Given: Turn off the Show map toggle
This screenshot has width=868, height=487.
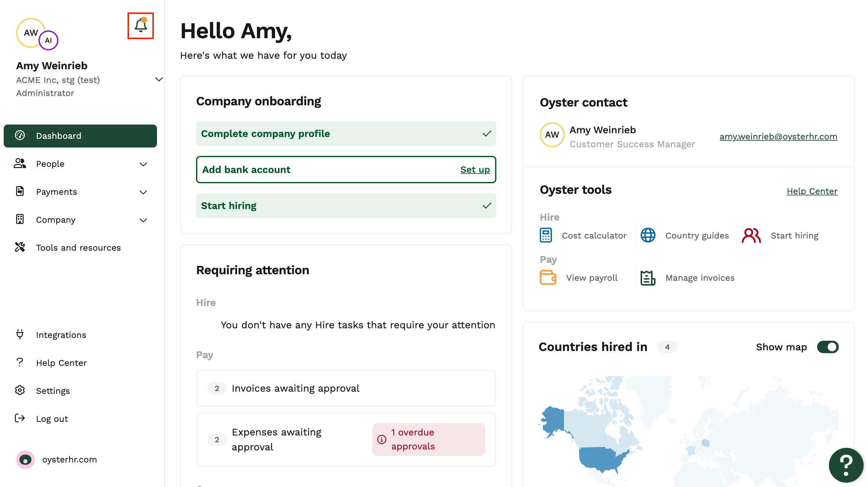Looking at the screenshot, I should (828, 347).
